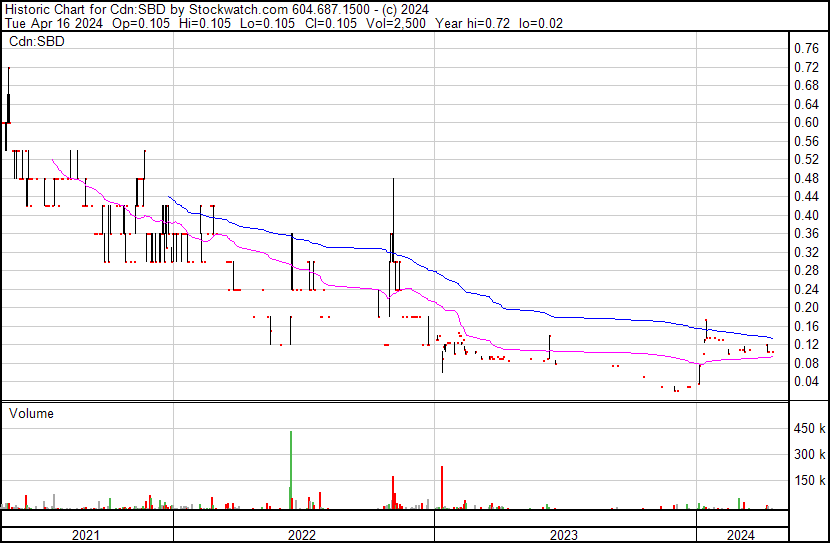The height and width of the screenshot is (543, 830).
Task: Click the 2024 year label
Action: [x=741, y=535]
